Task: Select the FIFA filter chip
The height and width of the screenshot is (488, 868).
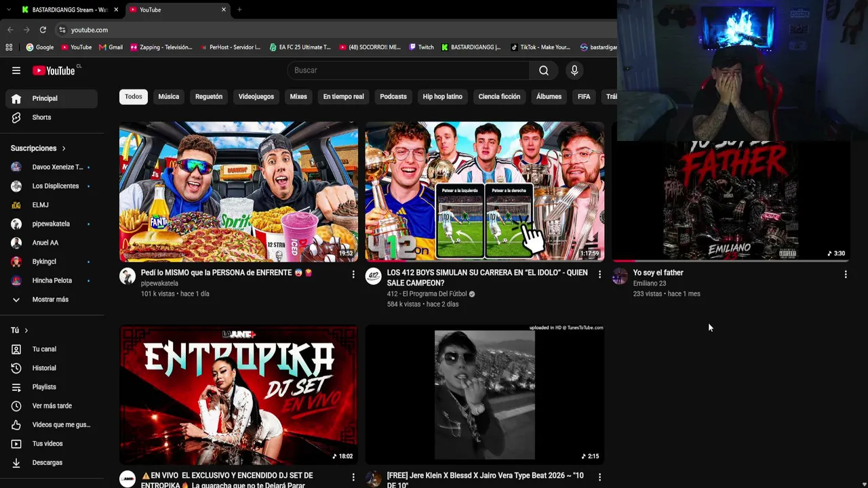Action: (x=584, y=97)
